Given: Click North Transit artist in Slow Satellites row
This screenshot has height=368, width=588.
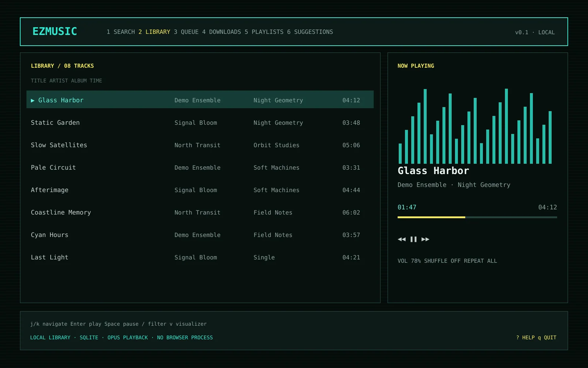Looking at the screenshot, I should [197, 145].
